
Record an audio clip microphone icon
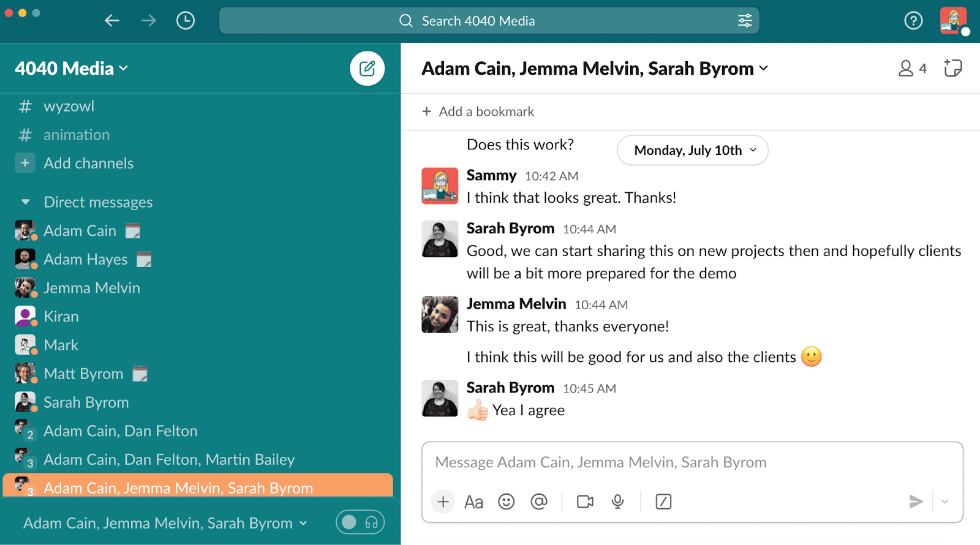(x=617, y=502)
